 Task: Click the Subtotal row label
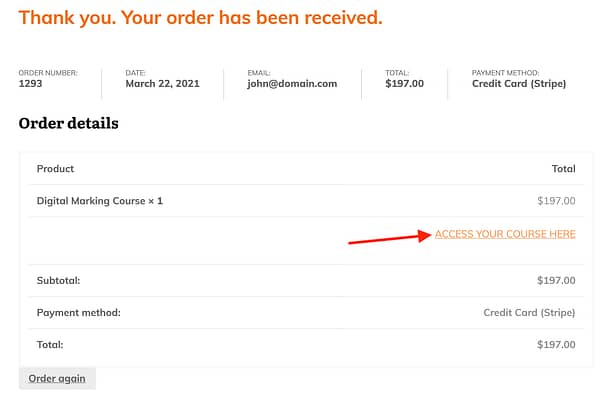[x=58, y=280]
